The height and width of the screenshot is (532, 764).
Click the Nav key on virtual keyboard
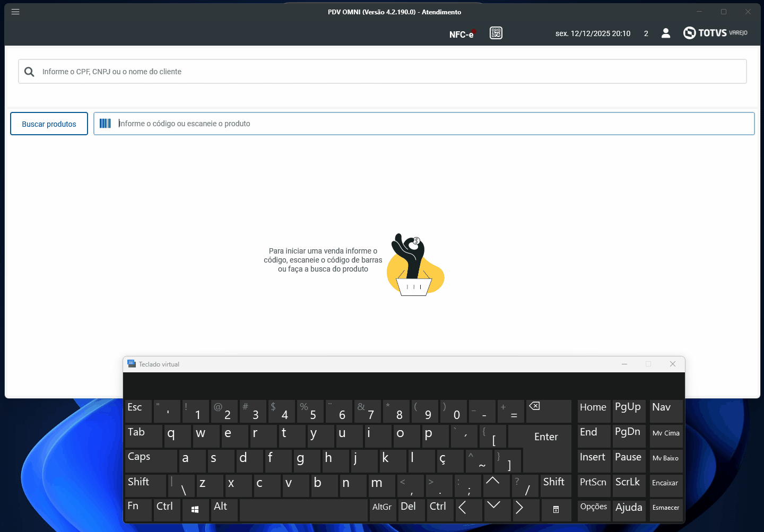click(x=666, y=411)
